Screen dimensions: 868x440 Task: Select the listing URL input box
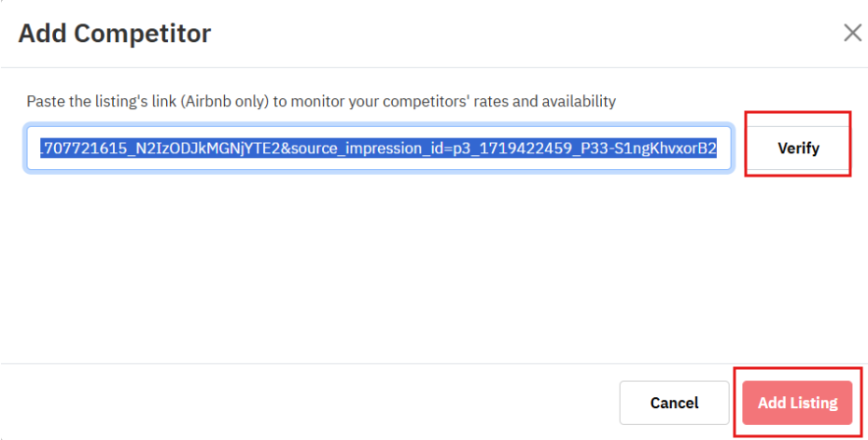click(x=378, y=149)
